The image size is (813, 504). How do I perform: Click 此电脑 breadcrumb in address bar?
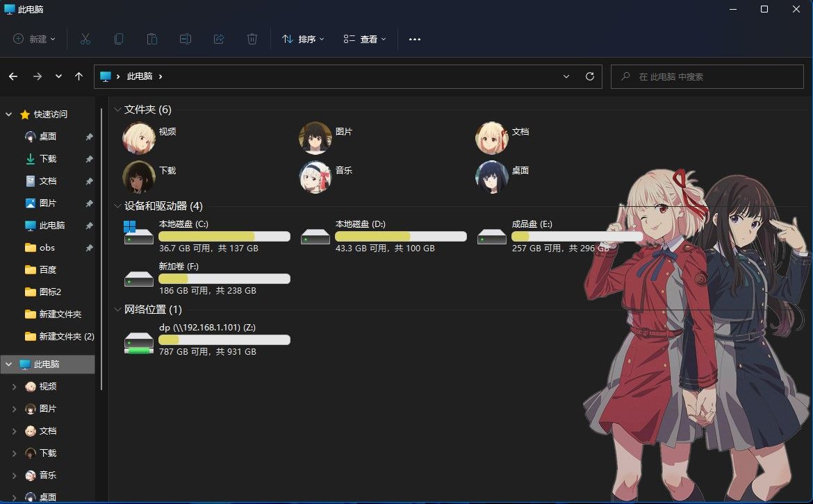coord(140,76)
